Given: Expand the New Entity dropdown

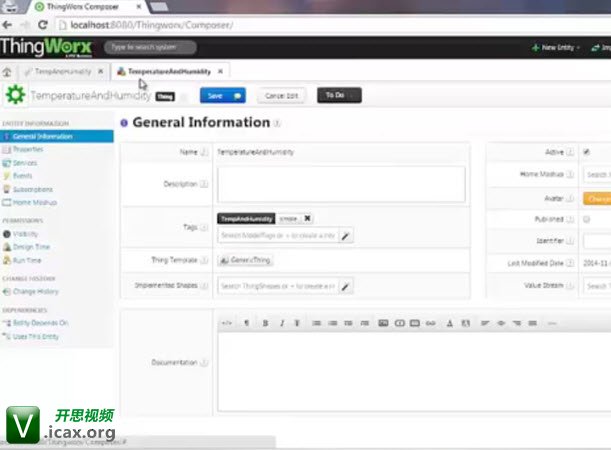Looking at the screenshot, I should coord(556,48).
